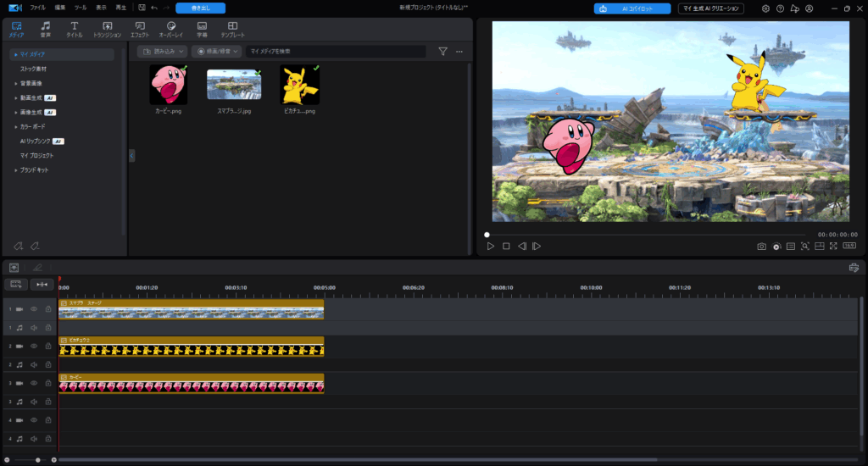Click the マイ メディアを検索 search field
This screenshot has height=466, width=868.
[x=336, y=52]
